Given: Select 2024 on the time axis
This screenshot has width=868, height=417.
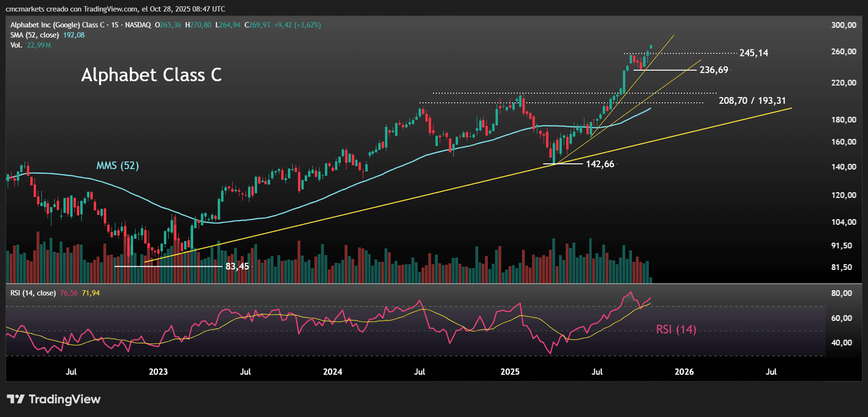Looking at the screenshot, I should [x=333, y=372].
